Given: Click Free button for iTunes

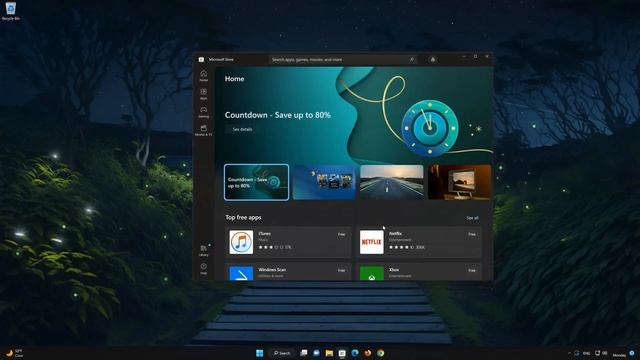Looking at the screenshot, I should 341,234.
